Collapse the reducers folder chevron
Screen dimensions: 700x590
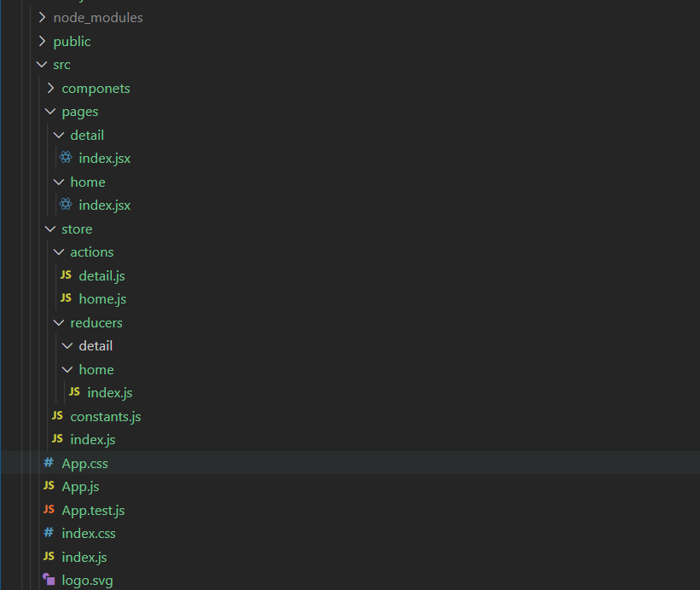pos(59,322)
